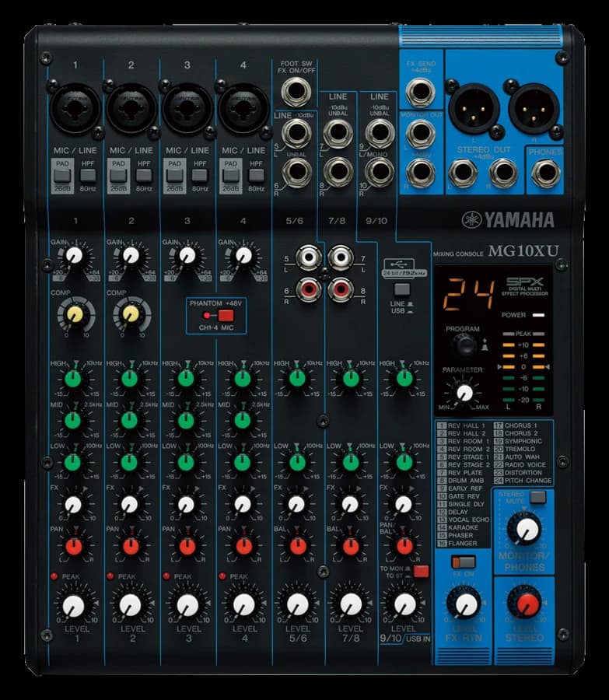Image resolution: width=609 pixels, height=700 pixels.
Task: Click the HIGH EQ knob on channel 3
Action: click(x=186, y=379)
